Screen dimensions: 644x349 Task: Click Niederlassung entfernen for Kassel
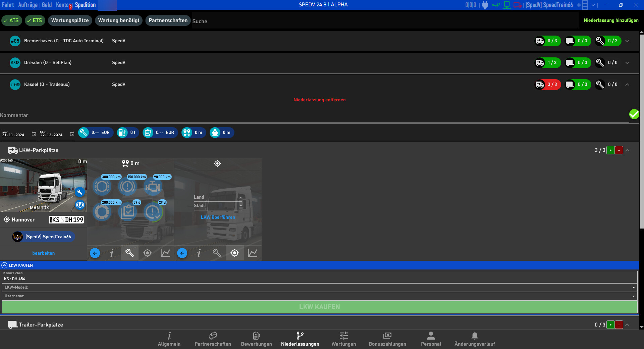tap(319, 100)
